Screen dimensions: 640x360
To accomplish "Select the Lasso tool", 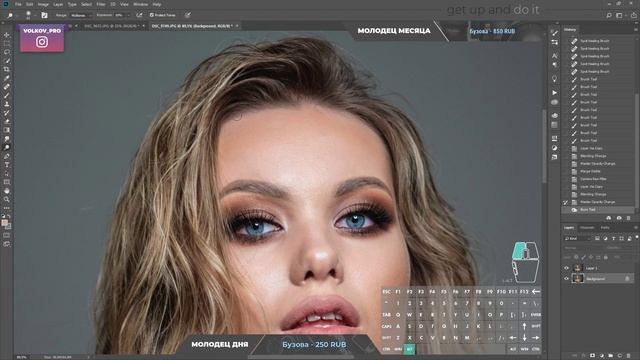I will pyautogui.click(x=7, y=52).
